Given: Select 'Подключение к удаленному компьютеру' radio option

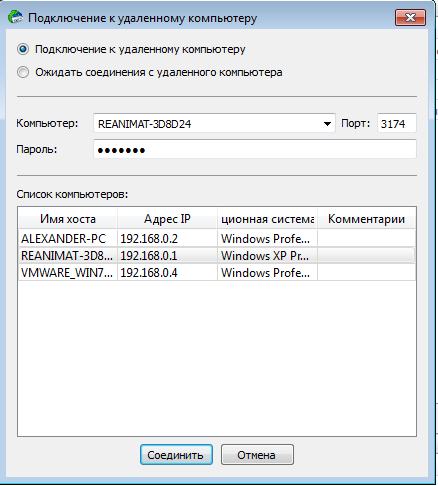Looking at the screenshot, I should 23,49.
